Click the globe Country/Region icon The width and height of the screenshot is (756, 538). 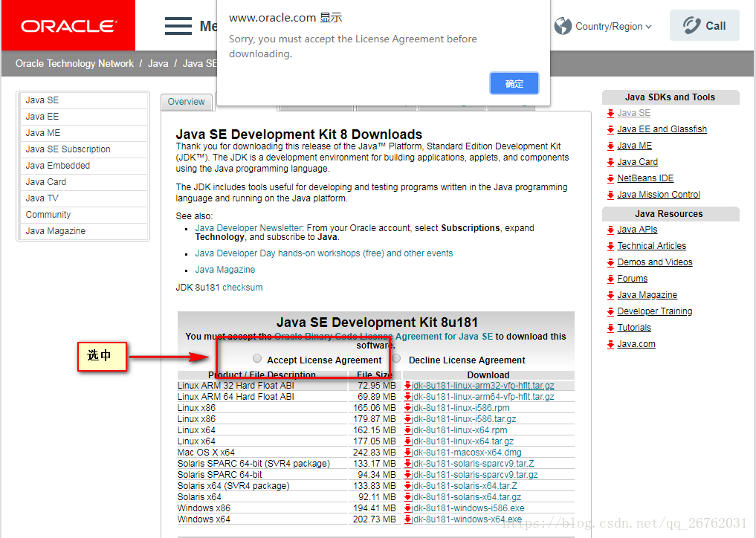coord(563,26)
